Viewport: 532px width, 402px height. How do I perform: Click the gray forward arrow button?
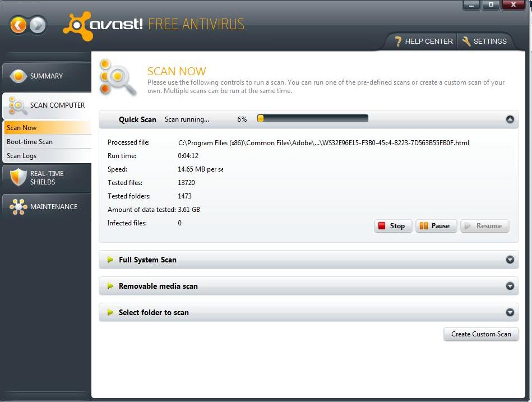[x=38, y=25]
